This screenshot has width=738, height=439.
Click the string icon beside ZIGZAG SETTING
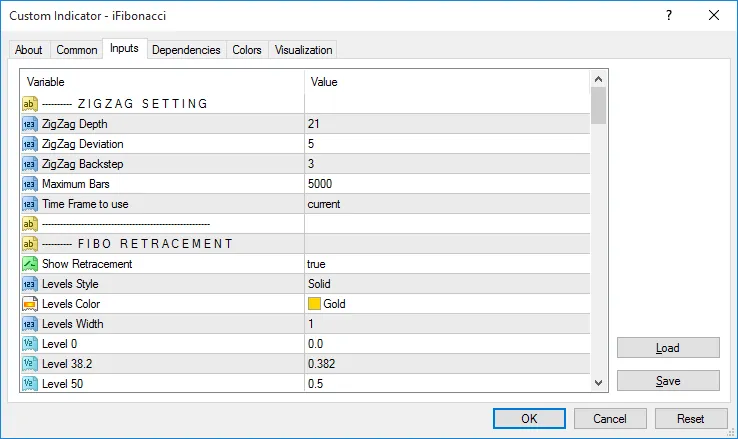[x=30, y=104]
